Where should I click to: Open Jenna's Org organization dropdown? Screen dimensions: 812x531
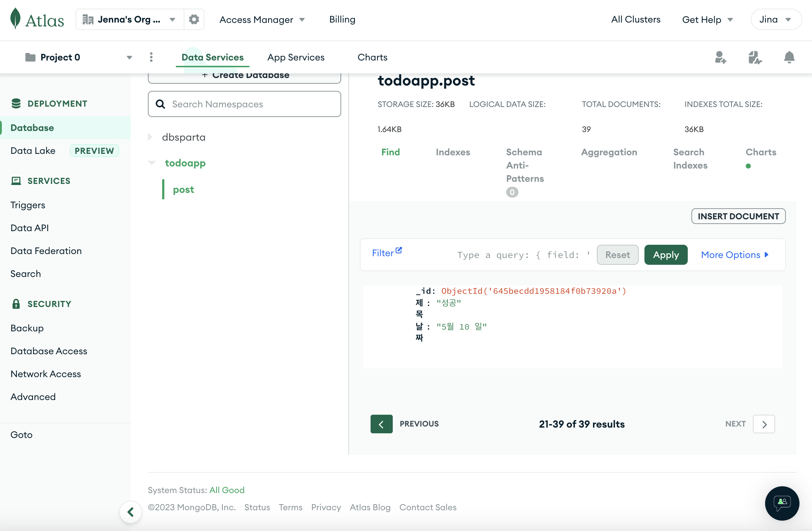[130, 19]
